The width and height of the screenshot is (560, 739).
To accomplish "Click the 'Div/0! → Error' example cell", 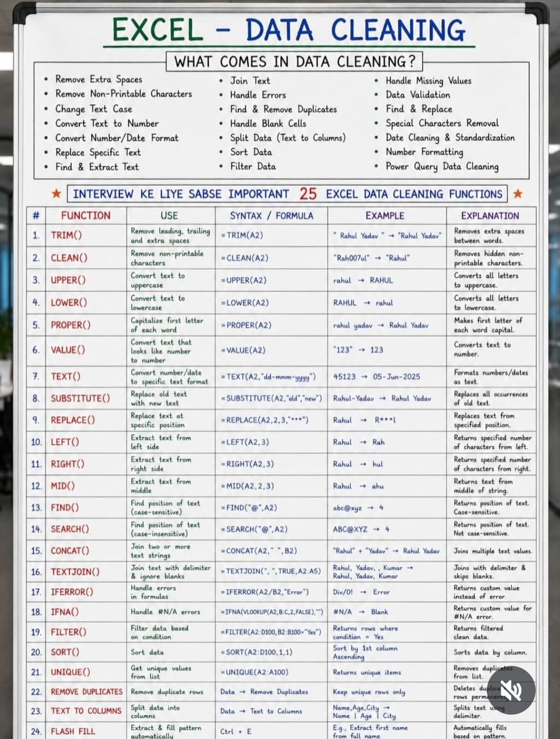I will point(387,592).
